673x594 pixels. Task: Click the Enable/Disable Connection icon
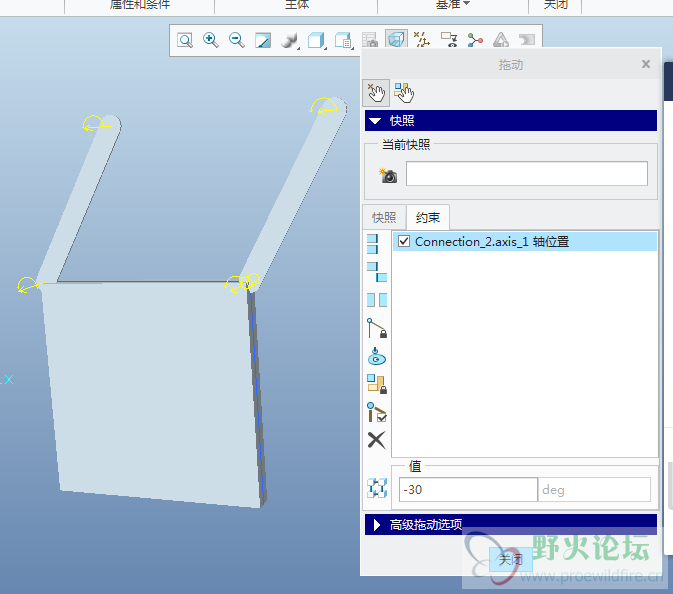(x=377, y=412)
